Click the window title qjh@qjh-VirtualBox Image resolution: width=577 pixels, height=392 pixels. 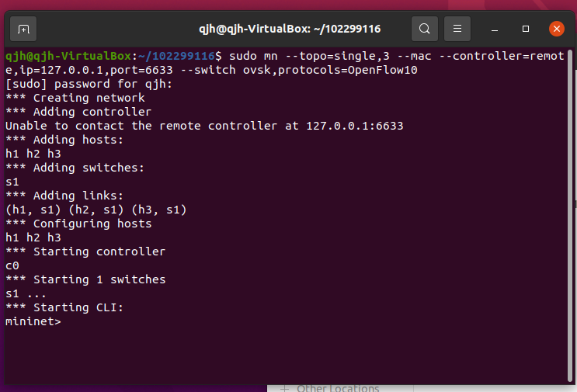289,29
